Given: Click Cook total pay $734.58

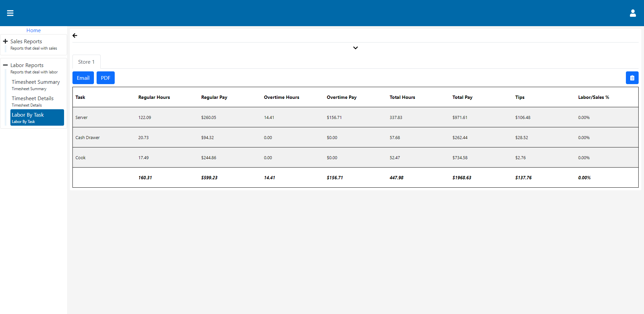Looking at the screenshot, I should (x=460, y=158).
